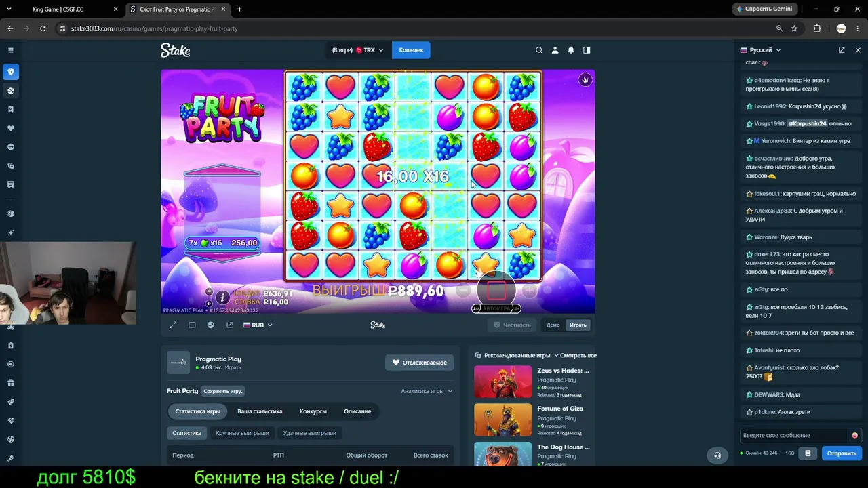
Task: Expand Аналитика игры section
Action: (x=427, y=391)
